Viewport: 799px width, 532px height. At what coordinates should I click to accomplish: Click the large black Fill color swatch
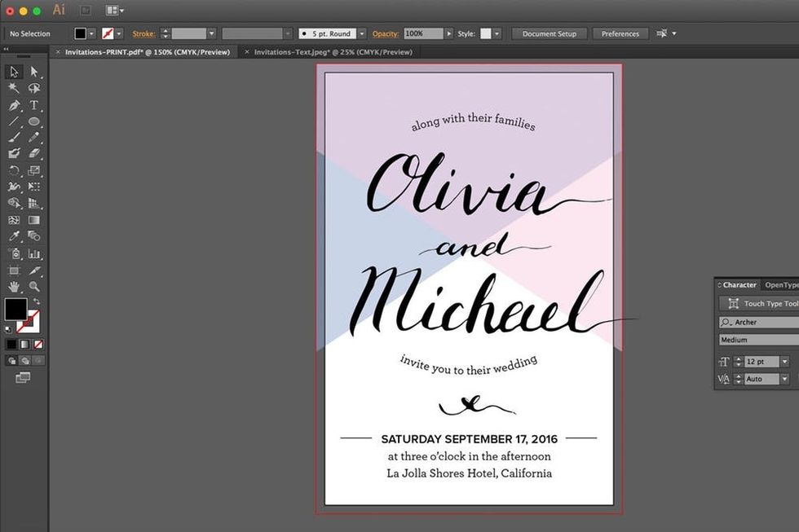click(15, 310)
